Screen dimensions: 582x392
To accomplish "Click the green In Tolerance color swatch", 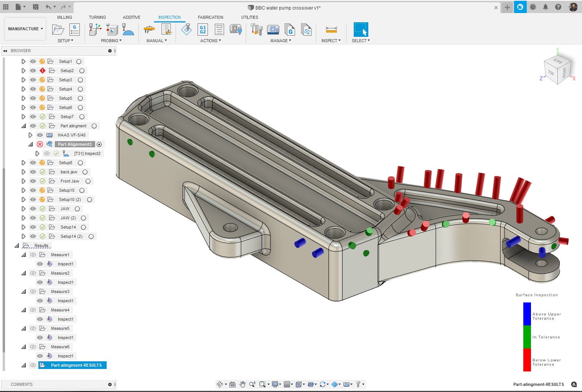I will coord(527,337).
